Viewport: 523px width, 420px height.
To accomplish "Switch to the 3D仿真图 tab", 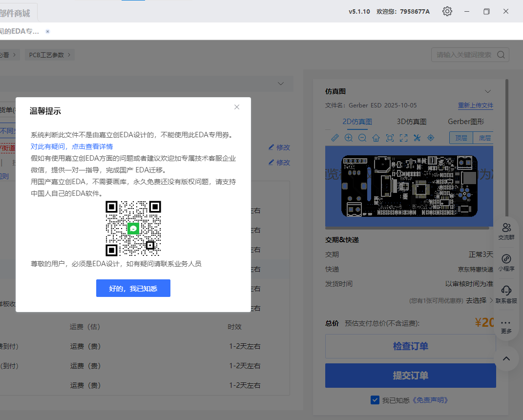I will coord(411,122).
